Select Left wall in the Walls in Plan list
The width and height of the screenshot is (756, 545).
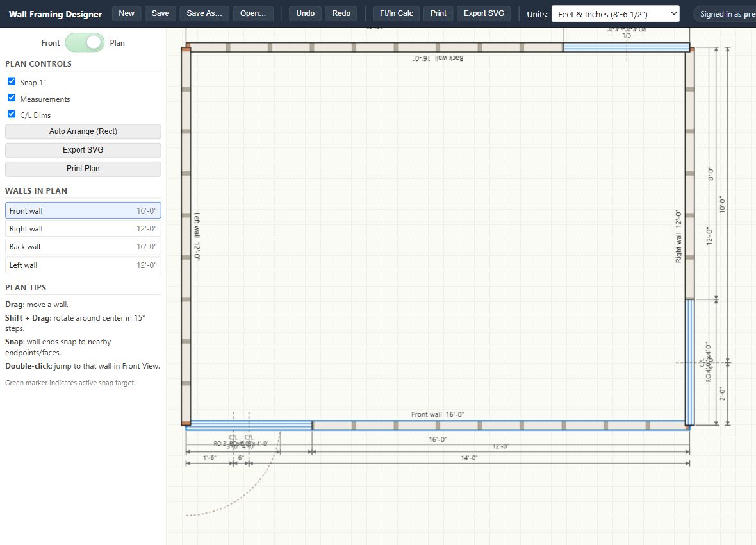click(x=83, y=265)
